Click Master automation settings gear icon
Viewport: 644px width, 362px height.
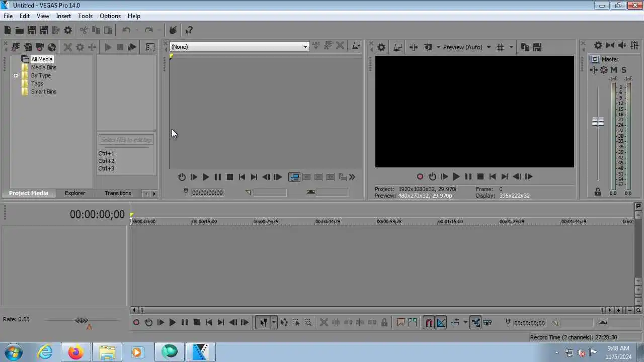pyautogui.click(x=604, y=70)
